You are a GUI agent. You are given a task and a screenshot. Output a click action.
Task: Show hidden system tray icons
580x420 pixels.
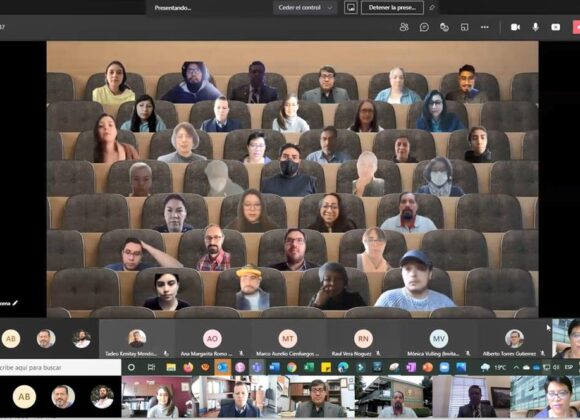(516, 367)
